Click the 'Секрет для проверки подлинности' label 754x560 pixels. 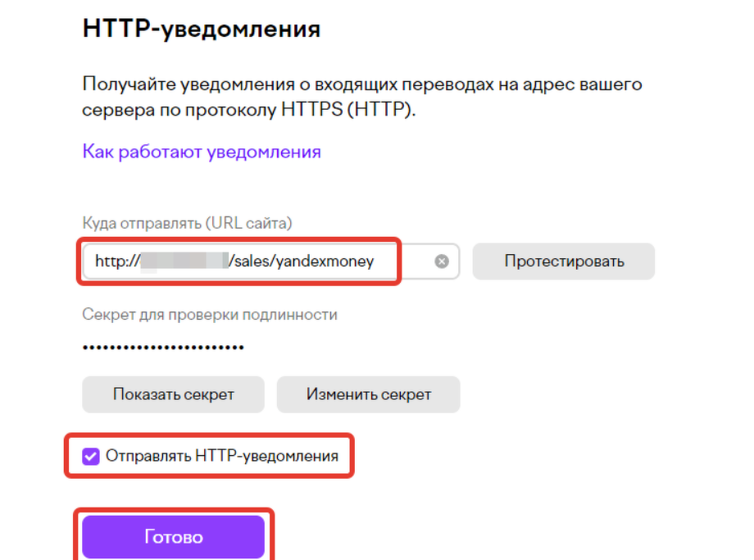210,315
